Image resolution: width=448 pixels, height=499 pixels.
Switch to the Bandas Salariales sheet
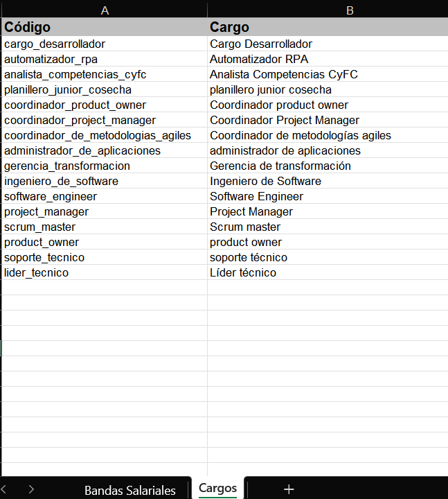pos(130,490)
